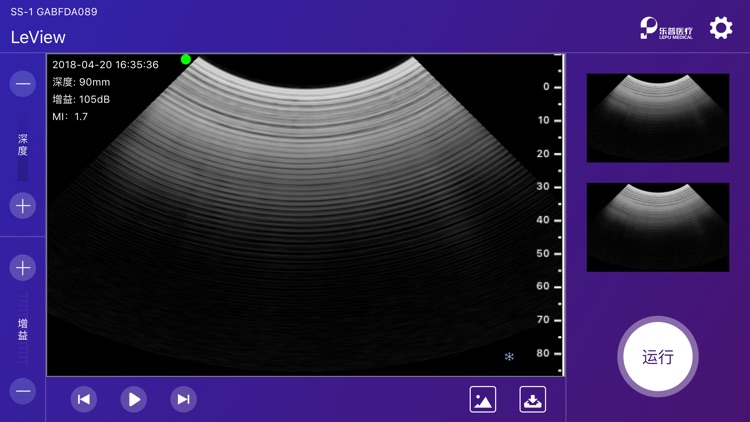Decrease gain with the minus button

click(23, 390)
